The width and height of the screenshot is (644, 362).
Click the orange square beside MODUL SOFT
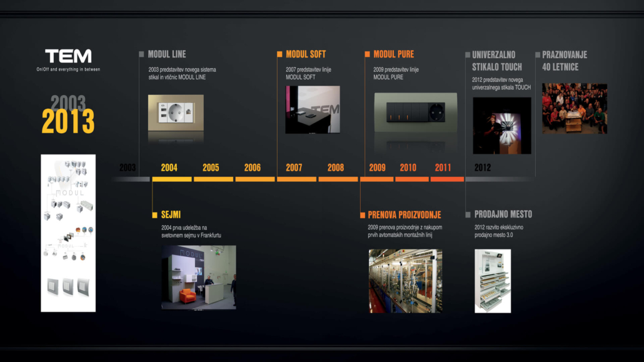click(279, 54)
